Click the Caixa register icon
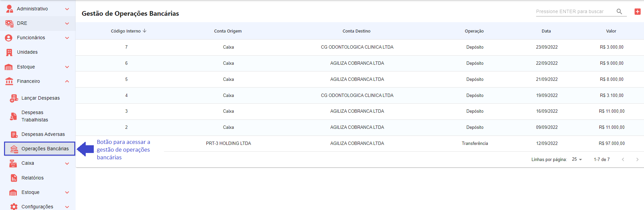644x210 pixels. pyautogui.click(x=13, y=163)
